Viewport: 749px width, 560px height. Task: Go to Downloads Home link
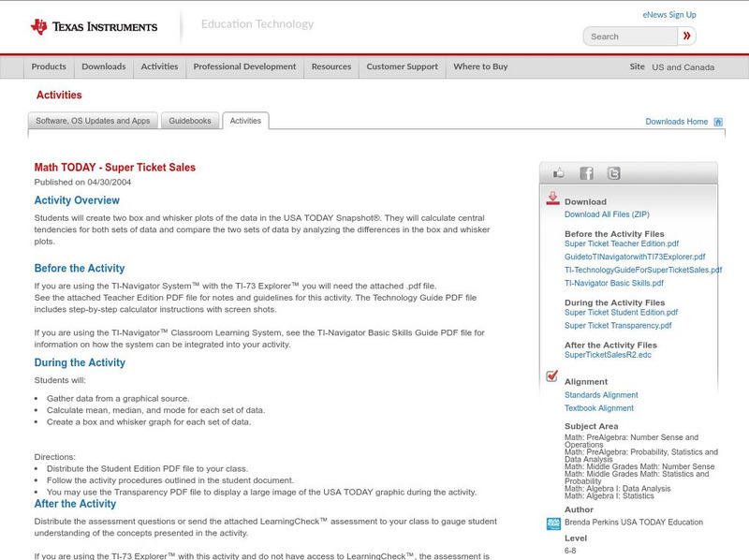(x=676, y=122)
